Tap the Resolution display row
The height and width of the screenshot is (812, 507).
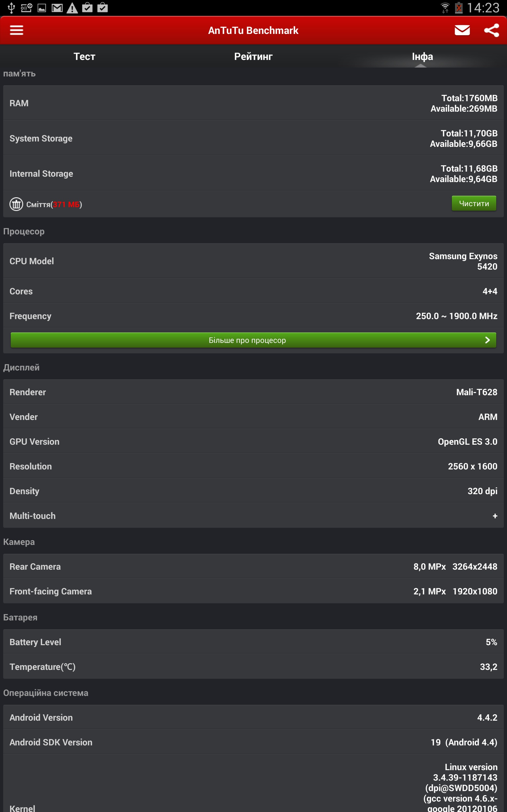pyautogui.click(x=253, y=466)
